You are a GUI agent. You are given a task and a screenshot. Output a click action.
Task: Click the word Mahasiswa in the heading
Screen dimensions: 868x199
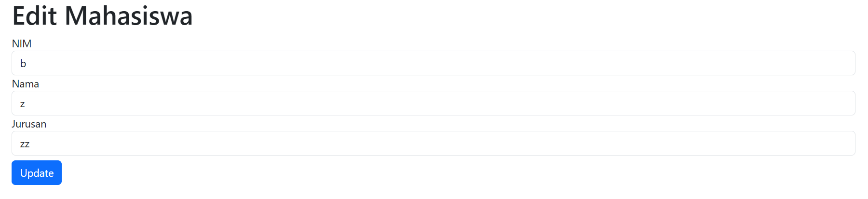click(129, 16)
